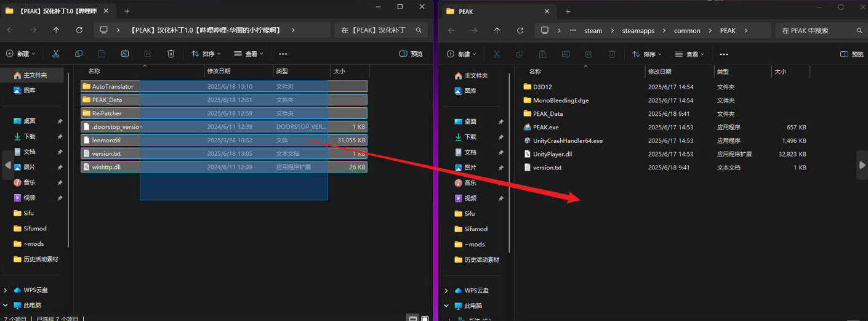
Task: Click Delete trash icon in left window toolbar
Action: click(x=171, y=54)
